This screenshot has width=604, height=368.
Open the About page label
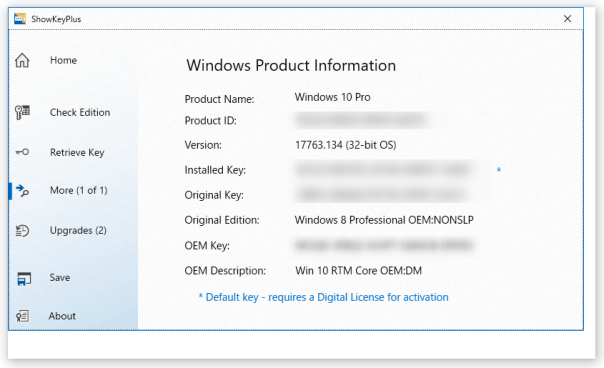tap(62, 316)
